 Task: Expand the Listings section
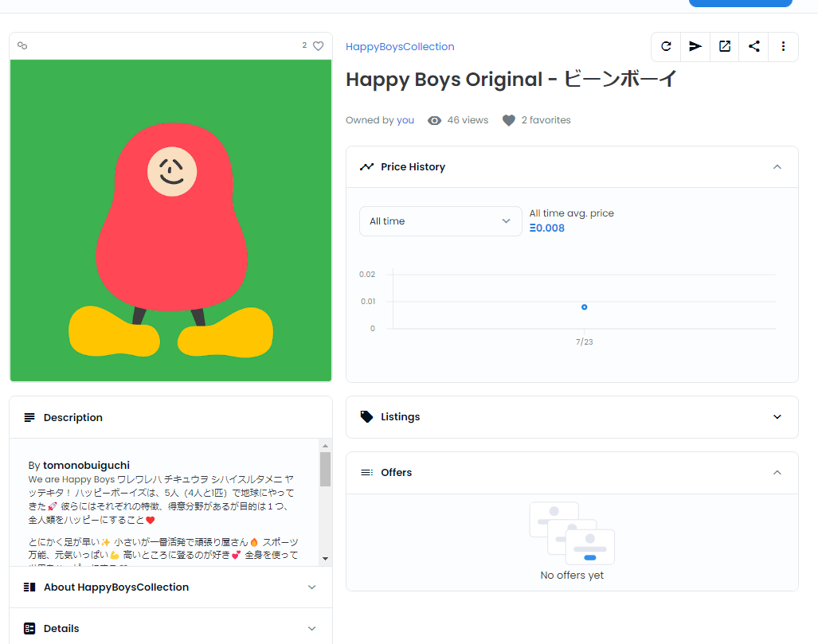click(x=777, y=416)
